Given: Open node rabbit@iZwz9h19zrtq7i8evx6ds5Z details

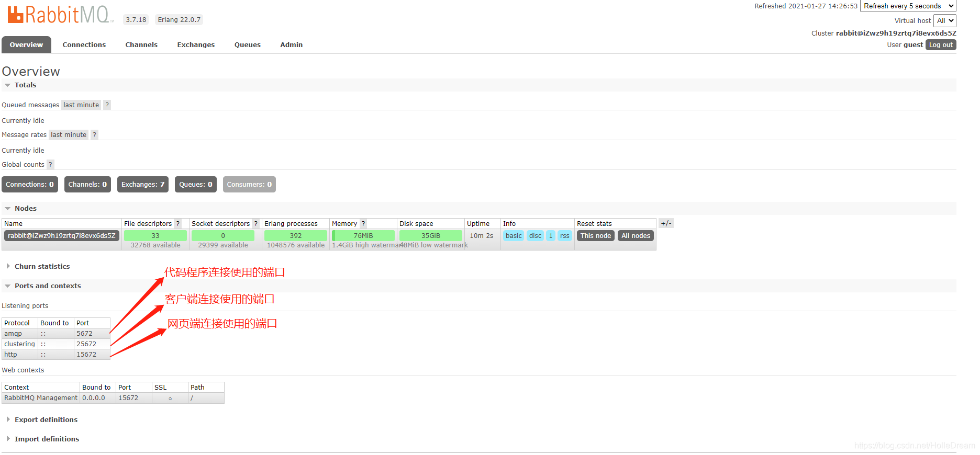Looking at the screenshot, I should (x=62, y=235).
